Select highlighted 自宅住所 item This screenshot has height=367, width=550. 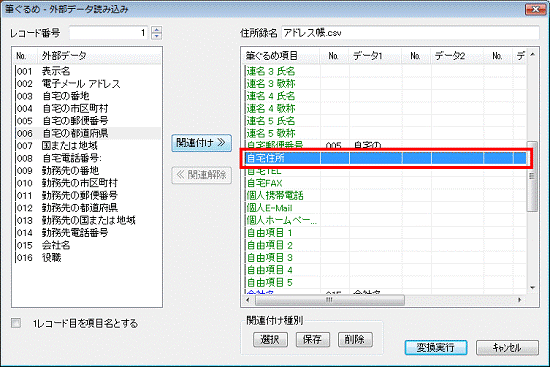coord(386,158)
